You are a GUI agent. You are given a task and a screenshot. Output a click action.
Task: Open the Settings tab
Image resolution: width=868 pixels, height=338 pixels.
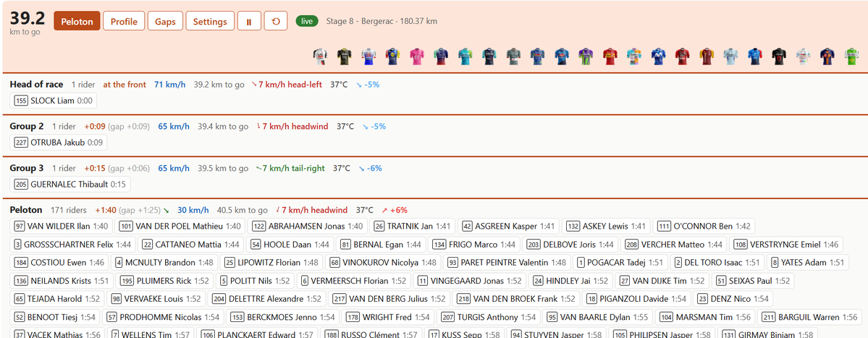pos(210,21)
